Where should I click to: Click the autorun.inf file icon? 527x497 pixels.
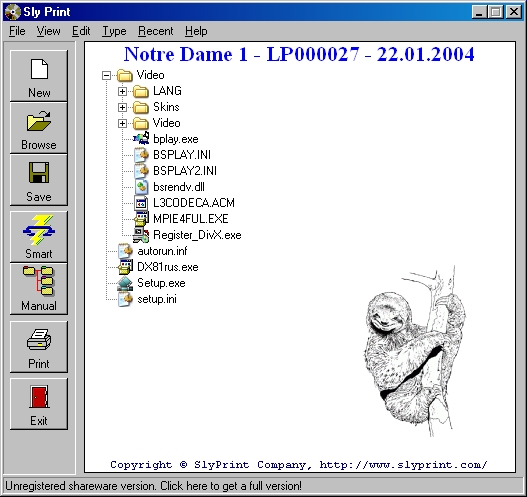[125, 251]
